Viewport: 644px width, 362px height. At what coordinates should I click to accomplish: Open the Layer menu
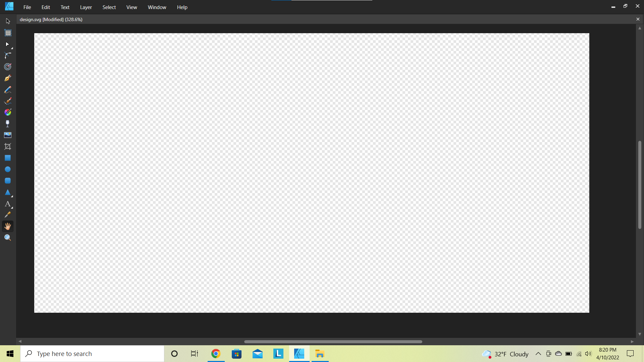coord(86,7)
